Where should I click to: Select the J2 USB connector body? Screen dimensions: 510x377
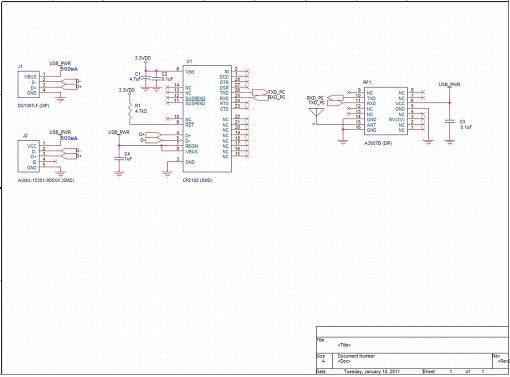tap(29, 156)
